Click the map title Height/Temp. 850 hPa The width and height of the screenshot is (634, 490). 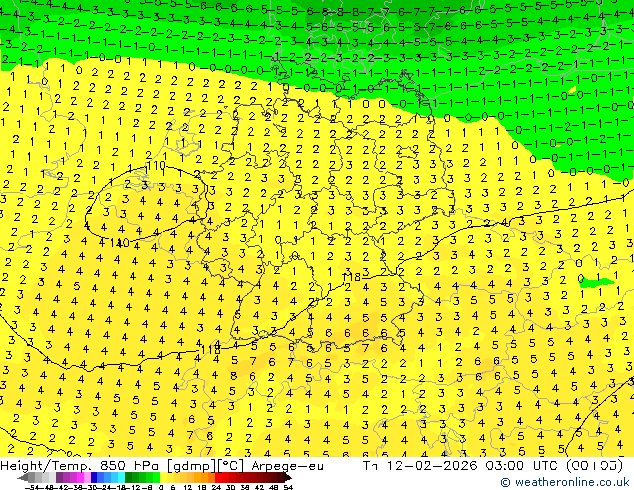pyautogui.click(x=80, y=466)
